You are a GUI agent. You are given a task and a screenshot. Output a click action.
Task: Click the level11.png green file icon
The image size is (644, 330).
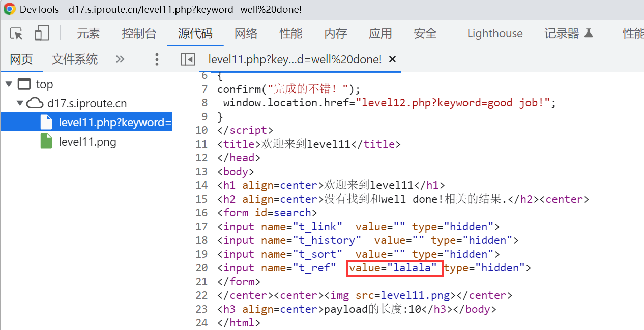[x=46, y=142]
